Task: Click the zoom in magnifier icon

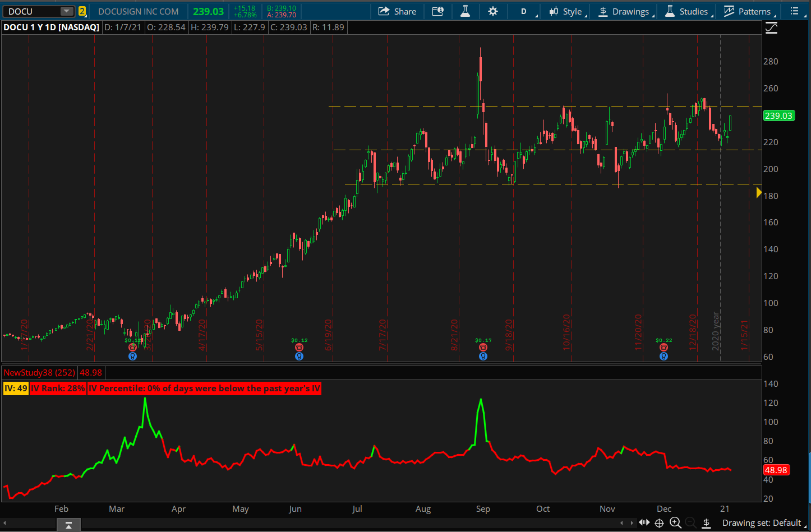Action: 675,523
